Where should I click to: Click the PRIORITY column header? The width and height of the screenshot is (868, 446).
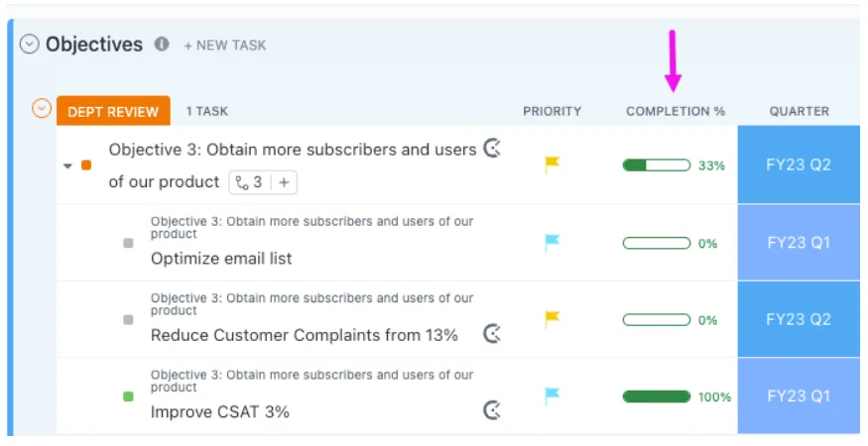coord(552,111)
